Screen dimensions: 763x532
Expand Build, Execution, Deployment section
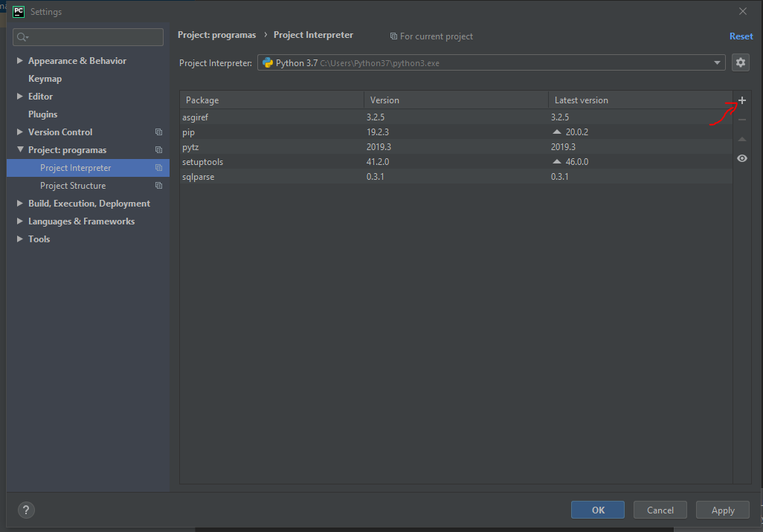click(20, 204)
